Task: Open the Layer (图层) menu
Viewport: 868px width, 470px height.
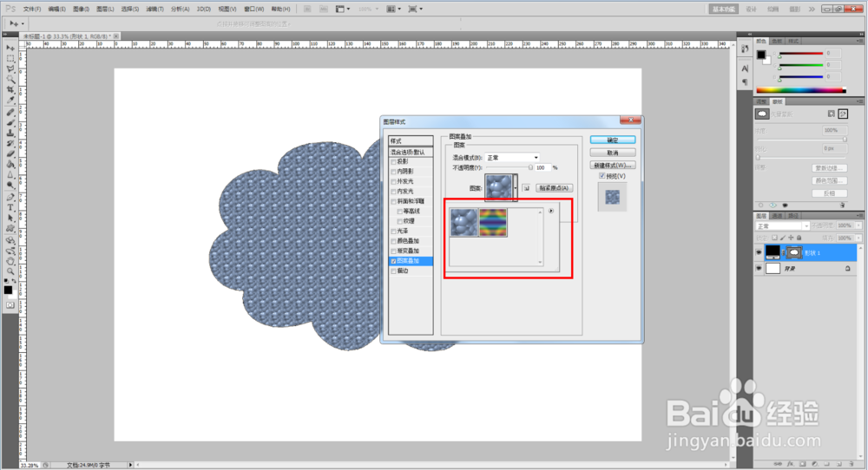Action: 105,9
